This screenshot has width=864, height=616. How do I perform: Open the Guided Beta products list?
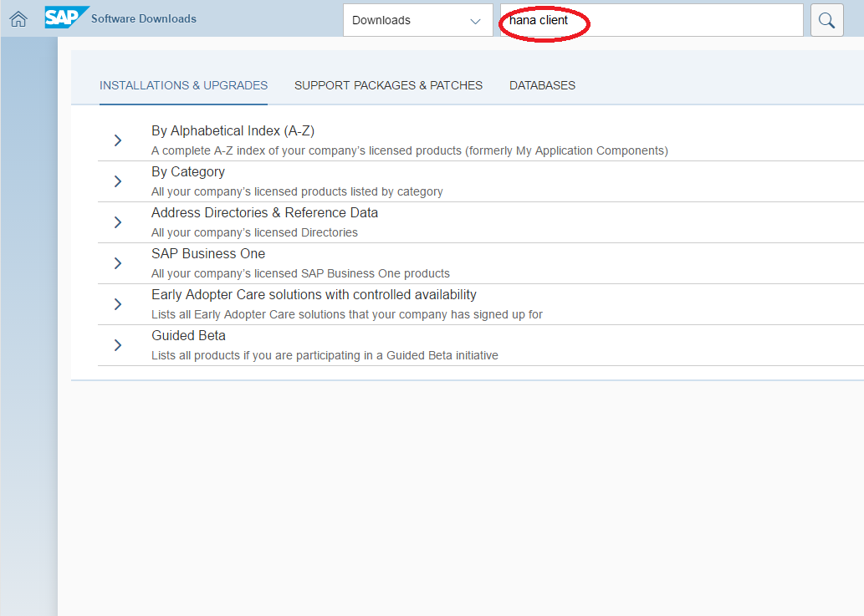click(188, 335)
